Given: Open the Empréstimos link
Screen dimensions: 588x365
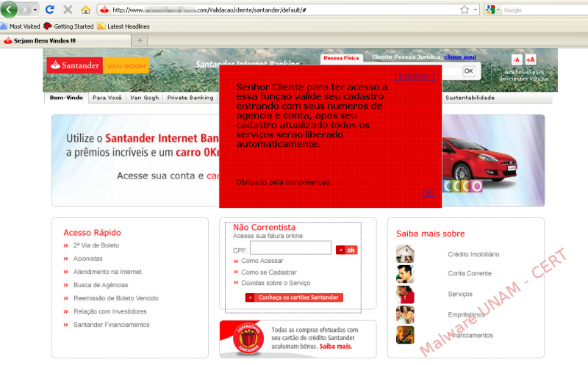Looking at the screenshot, I should 466,315.
